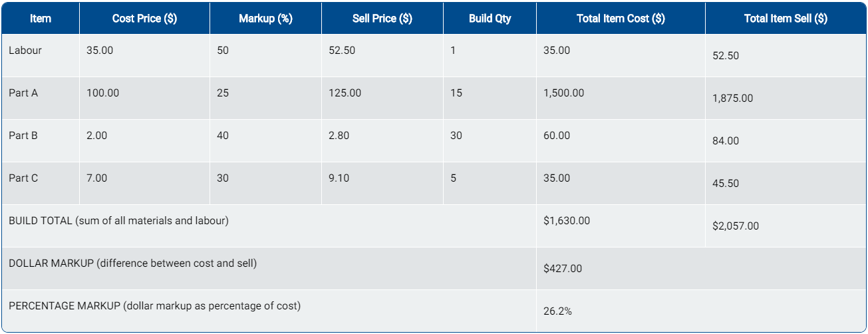Click the $427.00 dollar markup value
Image resolution: width=868 pixels, height=334 pixels.
[563, 269]
